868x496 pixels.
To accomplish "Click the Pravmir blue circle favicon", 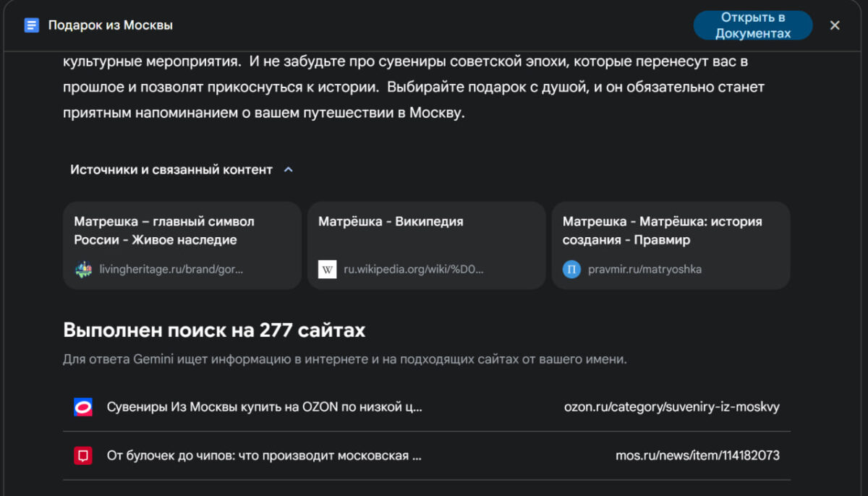I will click(x=571, y=270).
